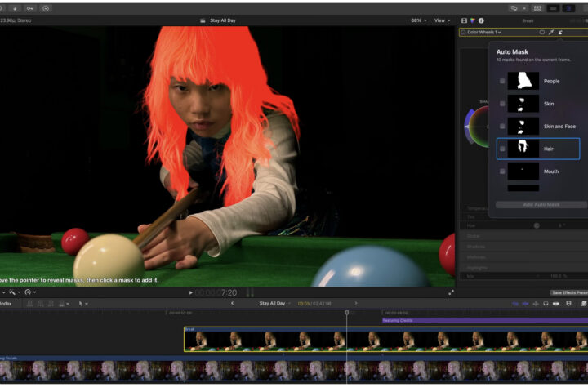The width and height of the screenshot is (588, 392).
Task: Click the color wheel in the inspector
Action: pos(480,127)
